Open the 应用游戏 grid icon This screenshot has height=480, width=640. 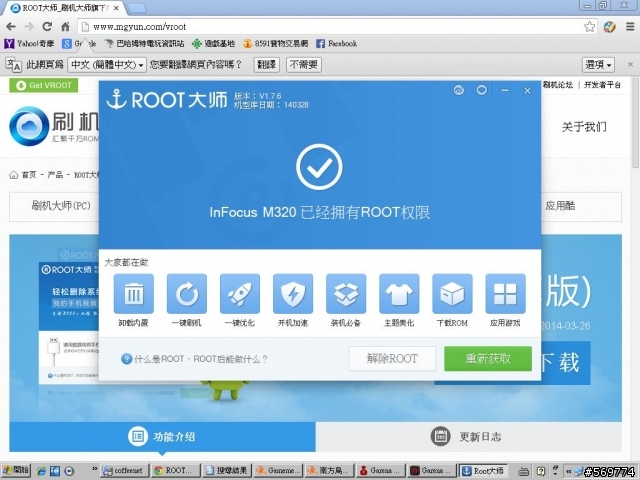(x=505, y=293)
